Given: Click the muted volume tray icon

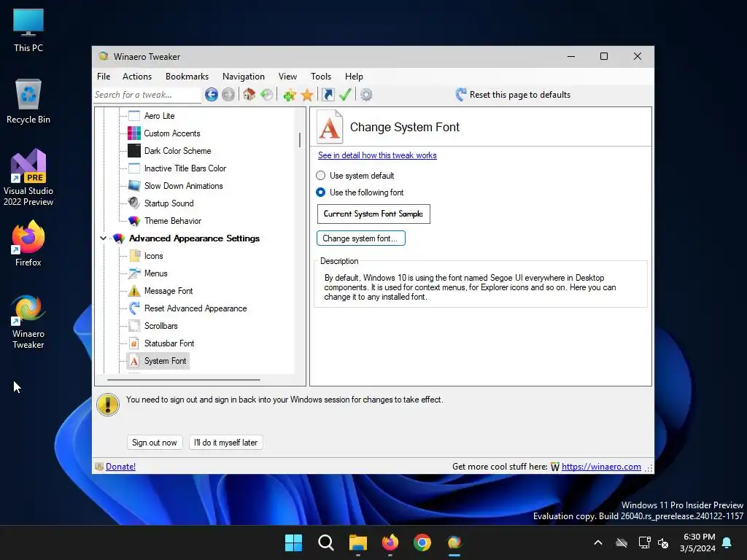Looking at the screenshot, I should tap(663, 542).
